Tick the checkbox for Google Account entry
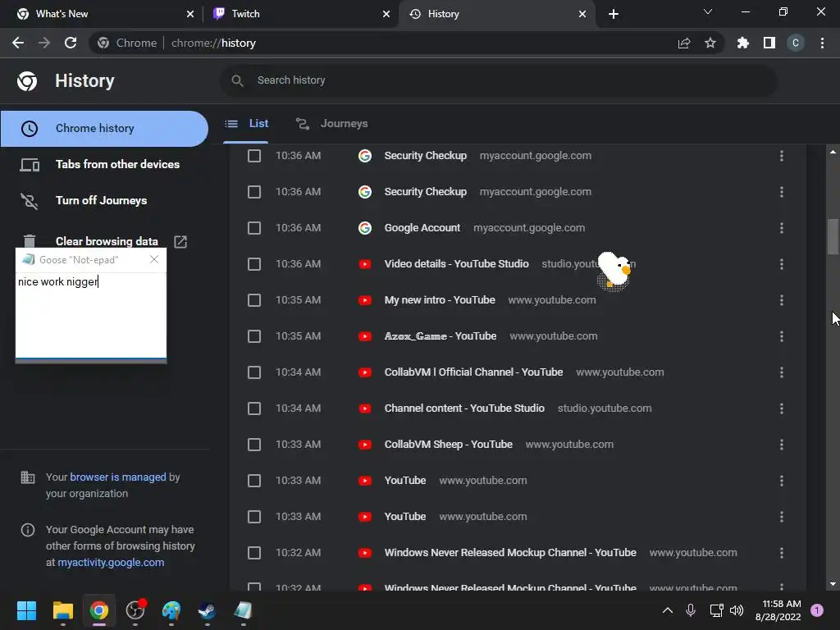840x630 pixels. tap(254, 228)
